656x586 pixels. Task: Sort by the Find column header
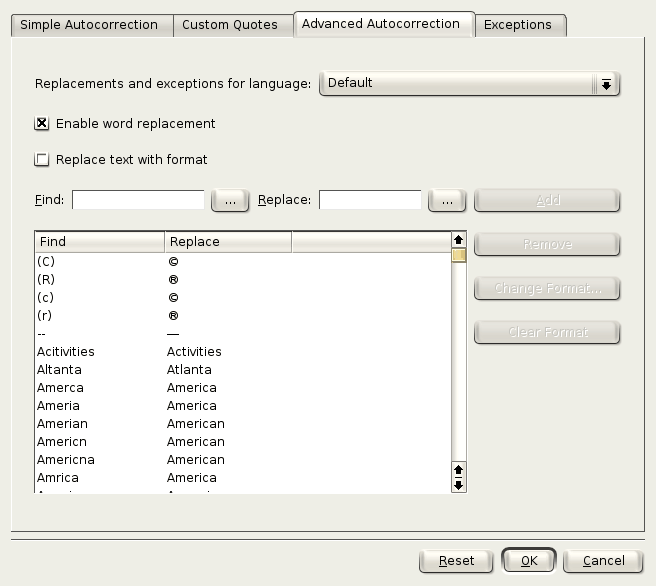tap(99, 242)
